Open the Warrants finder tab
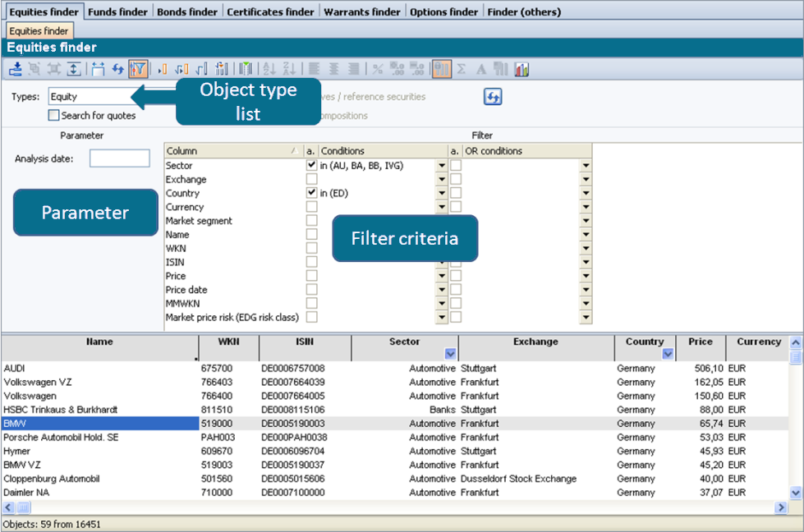This screenshot has width=804, height=532. pos(362,12)
